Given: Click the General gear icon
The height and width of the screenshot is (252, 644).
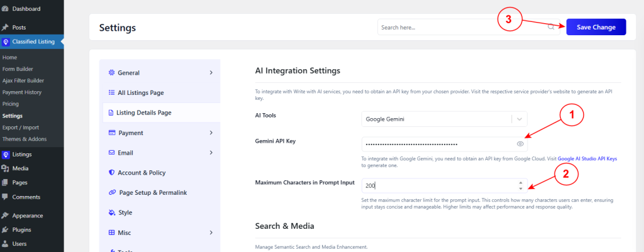Looking at the screenshot, I should click(x=111, y=73).
